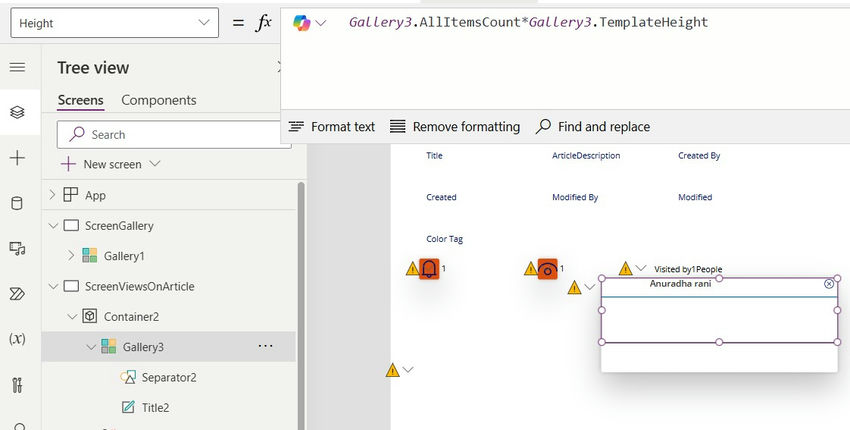Open Find and replace

click(593, 127)
